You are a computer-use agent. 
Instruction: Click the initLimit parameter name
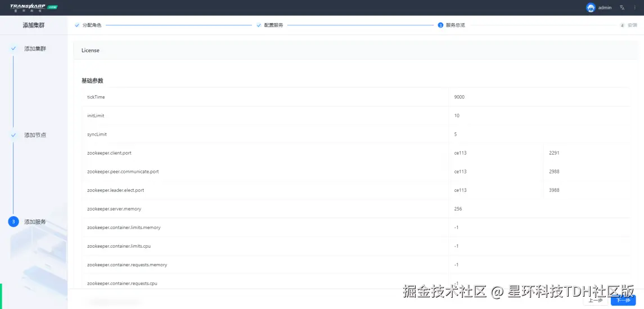pos(96,116)
